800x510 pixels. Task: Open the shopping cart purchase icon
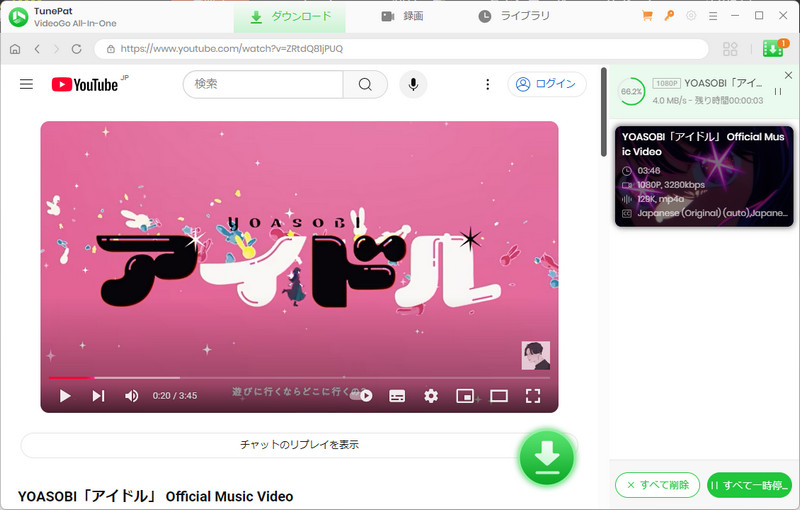[x=647, y=16]
